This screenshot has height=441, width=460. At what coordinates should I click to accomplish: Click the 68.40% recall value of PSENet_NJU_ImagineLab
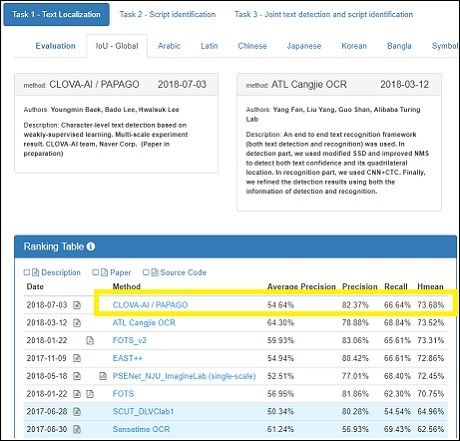click(397, 376)
